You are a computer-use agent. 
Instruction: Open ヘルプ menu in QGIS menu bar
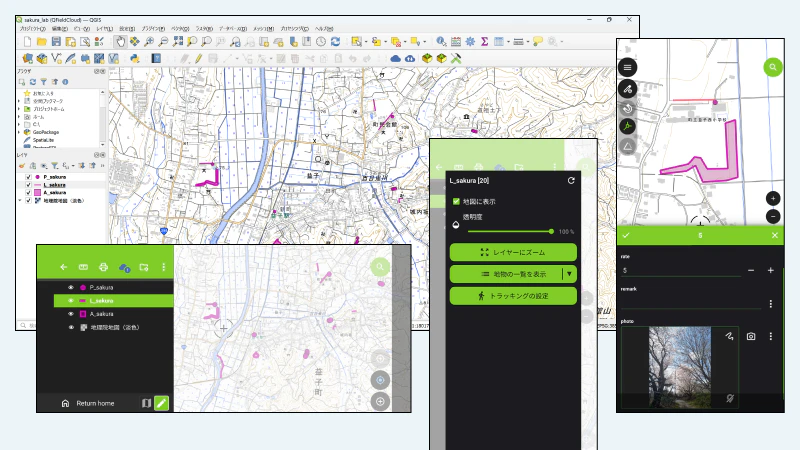point(324,29)
